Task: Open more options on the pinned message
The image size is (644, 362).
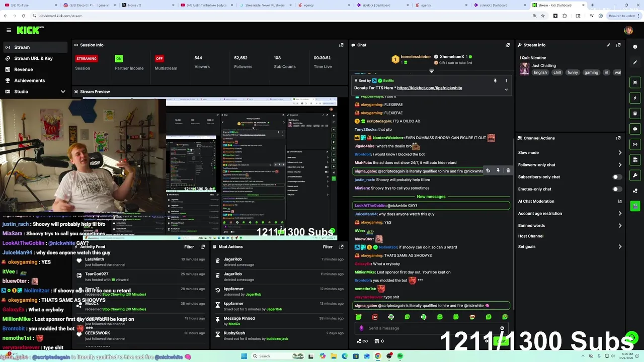Action: [x=506, y=80]
